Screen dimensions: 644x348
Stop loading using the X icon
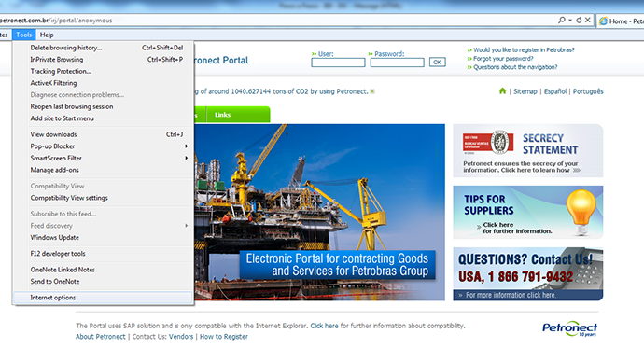tap(588, 20)
